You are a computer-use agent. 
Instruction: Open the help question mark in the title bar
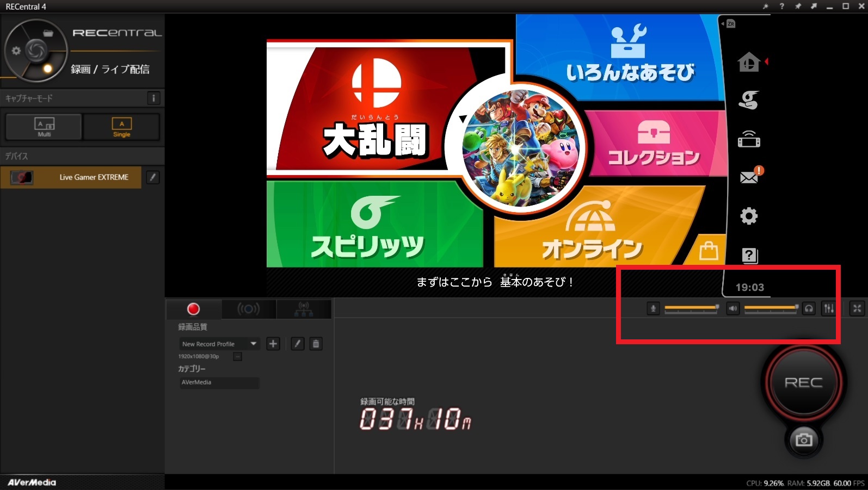(782, 7)
